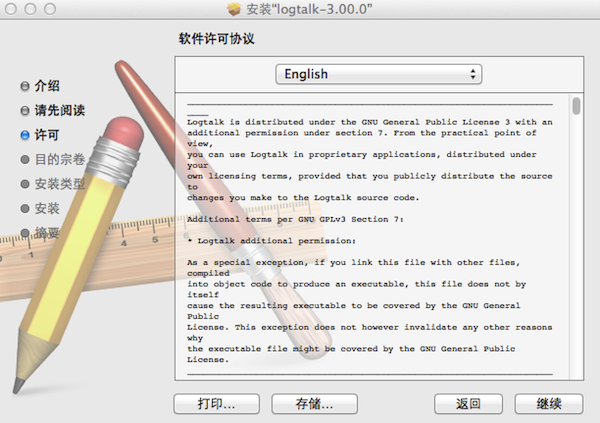Click the window minimize button

pos(30,9)
